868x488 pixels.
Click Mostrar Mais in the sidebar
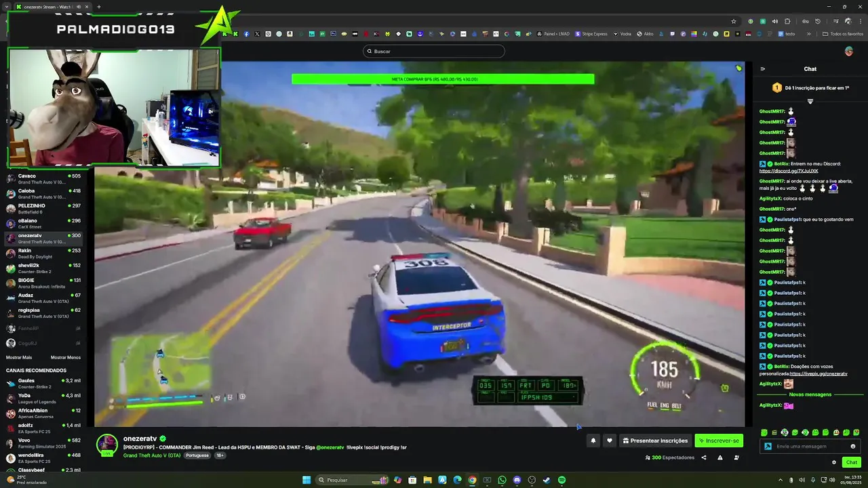tap(19, 357)
